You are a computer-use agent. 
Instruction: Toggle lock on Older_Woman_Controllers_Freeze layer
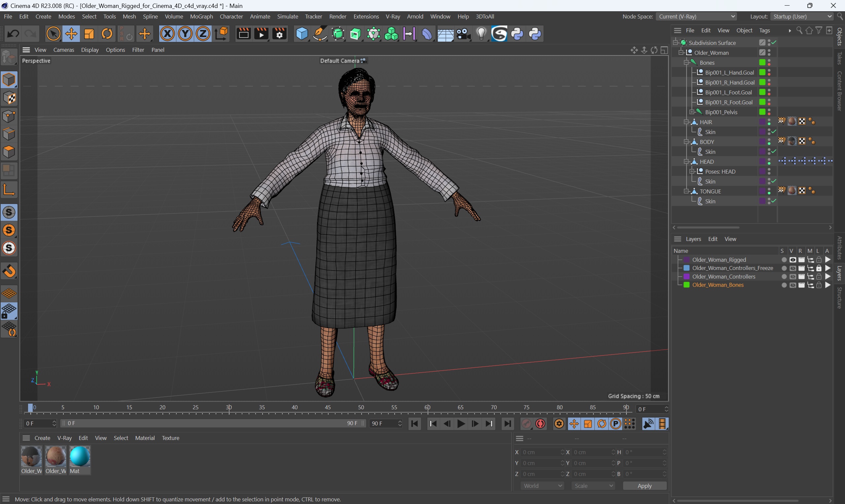(819, 268)
